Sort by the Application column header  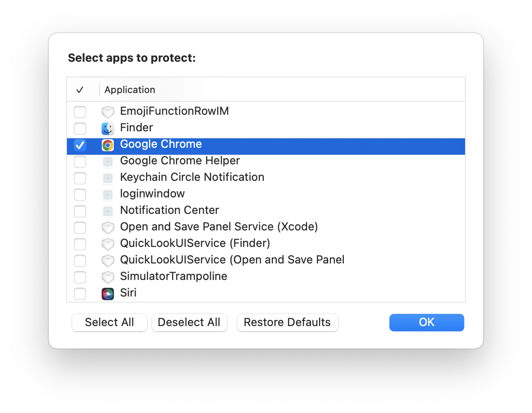[130, 90]
